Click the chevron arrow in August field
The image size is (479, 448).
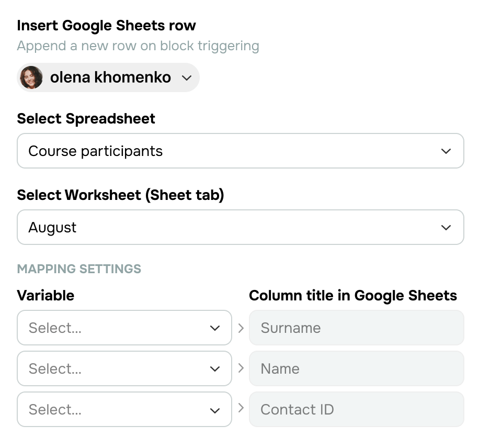[x=446, y=228]
